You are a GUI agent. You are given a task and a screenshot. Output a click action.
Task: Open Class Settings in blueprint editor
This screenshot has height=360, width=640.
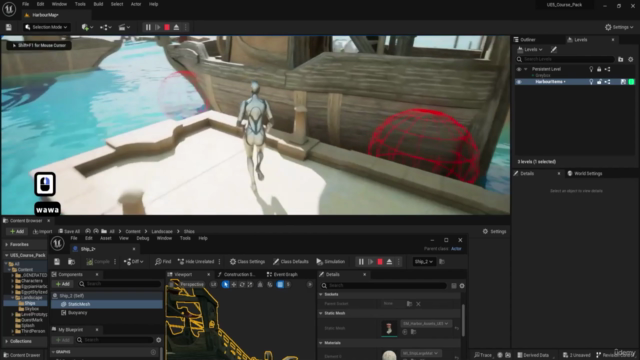click(247, 262)
